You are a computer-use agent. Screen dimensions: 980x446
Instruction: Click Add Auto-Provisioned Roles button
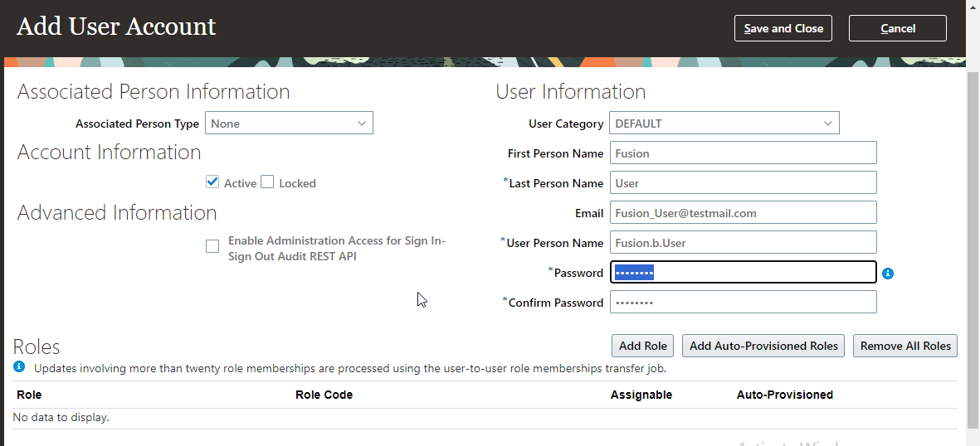pyautogui.click(x=763, y=346)
